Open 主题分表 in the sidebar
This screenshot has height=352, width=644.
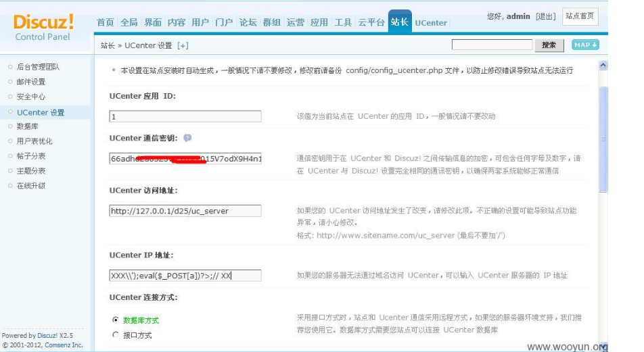point(31,171)
